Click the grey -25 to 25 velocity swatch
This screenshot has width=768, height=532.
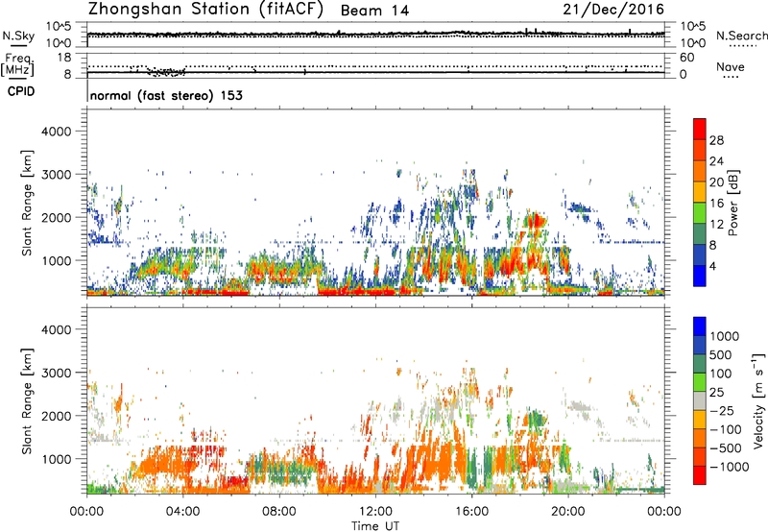point(700,401)
